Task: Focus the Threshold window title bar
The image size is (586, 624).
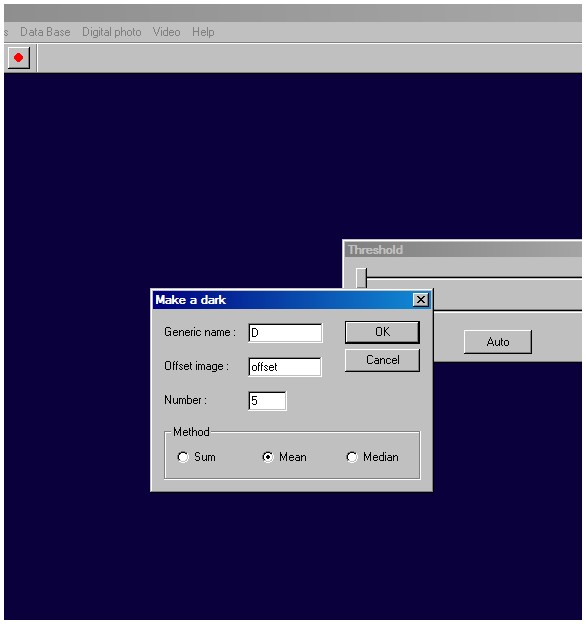Action: pyautogui.click(x=463, y=250)
